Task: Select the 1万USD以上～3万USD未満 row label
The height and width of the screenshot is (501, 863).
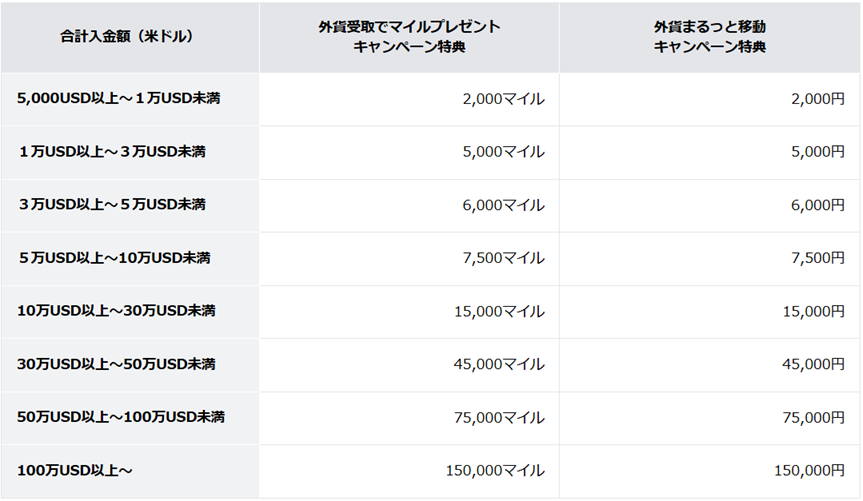Action: coord(111,152)
